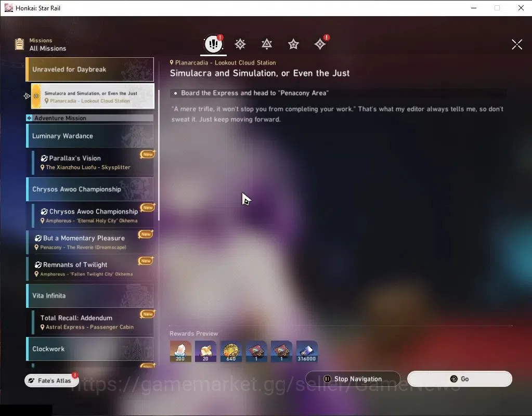Open the last mission filter with red alert
Viewport: 532px width, 416px height.
(x=320, y=44)
